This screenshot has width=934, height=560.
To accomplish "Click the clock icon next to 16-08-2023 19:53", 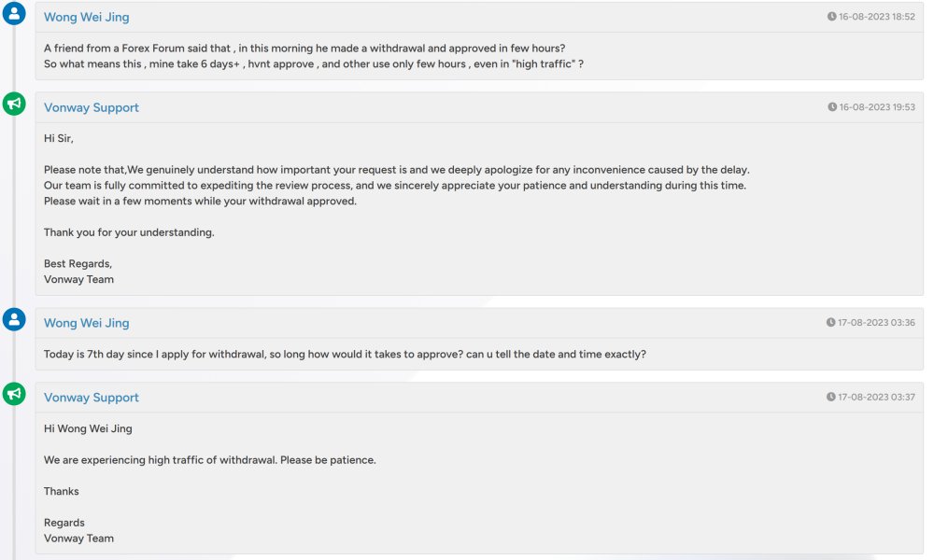I will point(832,107).
